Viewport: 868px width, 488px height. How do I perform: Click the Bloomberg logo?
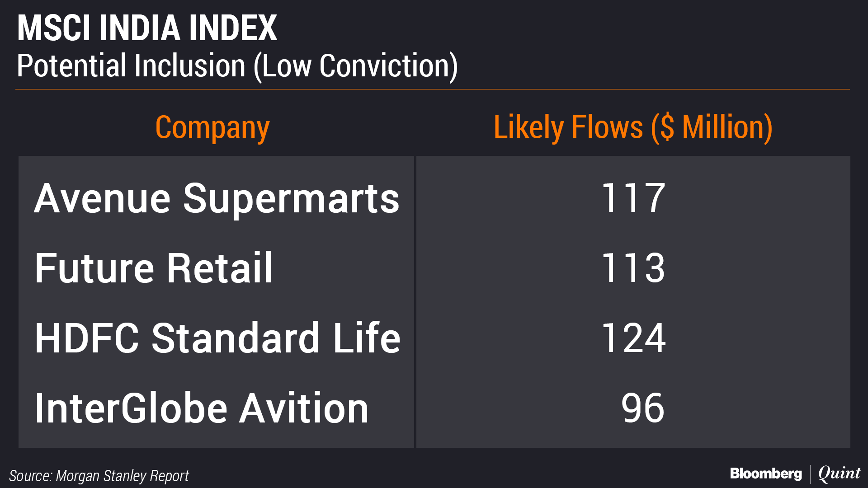(x=766, y=474)
